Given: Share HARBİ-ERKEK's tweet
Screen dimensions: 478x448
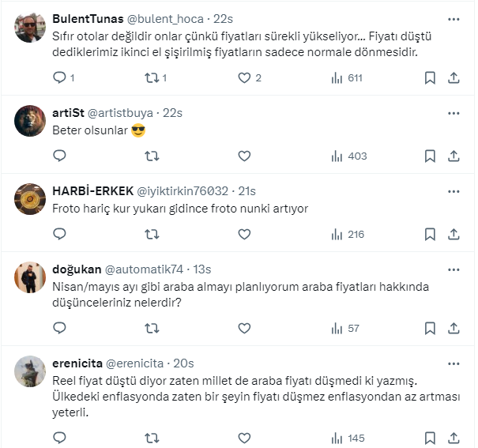Looking at the screenshot, I should coord(454,234).
